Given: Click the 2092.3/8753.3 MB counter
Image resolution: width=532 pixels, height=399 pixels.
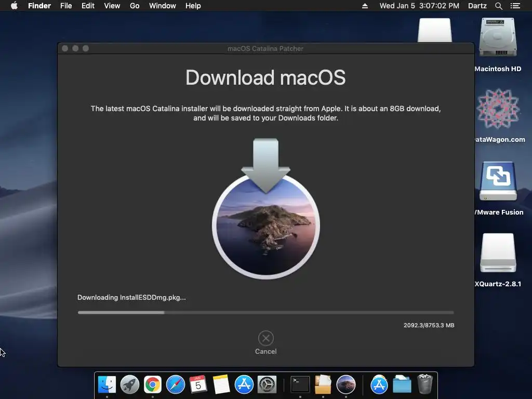Looking at the screenshot, I should pos(429,325).
